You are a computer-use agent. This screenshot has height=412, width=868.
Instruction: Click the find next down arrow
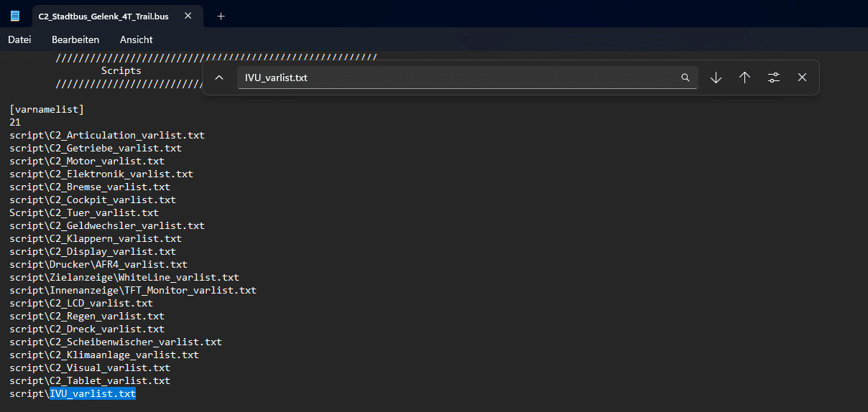716,78
